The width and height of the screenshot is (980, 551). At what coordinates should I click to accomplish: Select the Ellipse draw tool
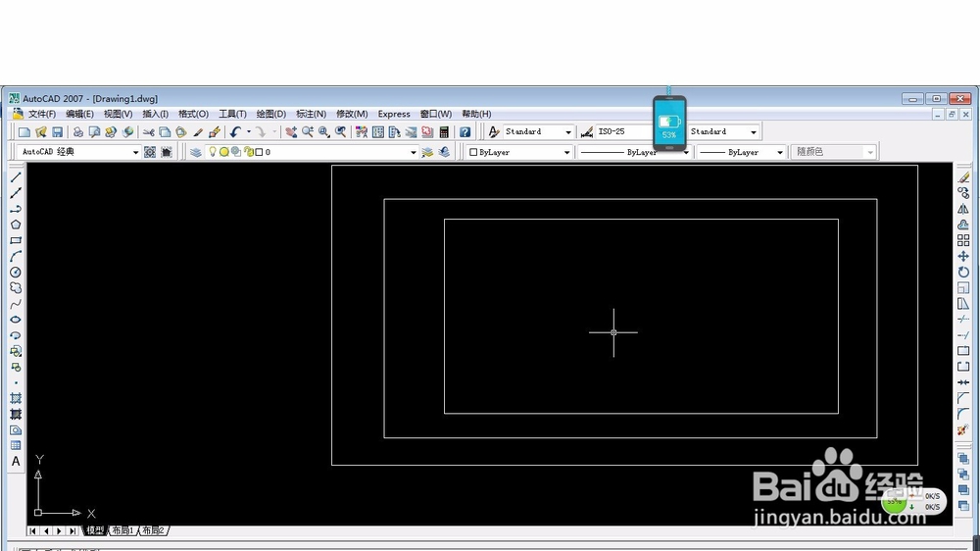tap(16, 320)
